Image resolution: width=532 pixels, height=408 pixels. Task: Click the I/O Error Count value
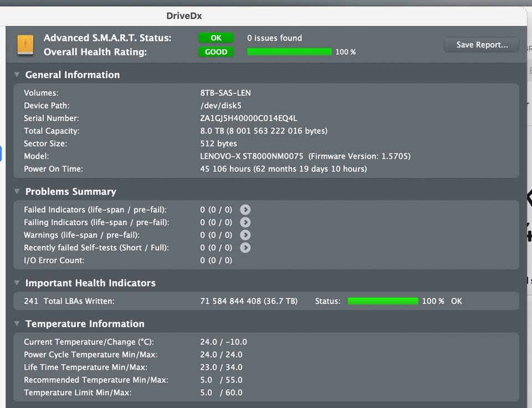click(216, 260)
